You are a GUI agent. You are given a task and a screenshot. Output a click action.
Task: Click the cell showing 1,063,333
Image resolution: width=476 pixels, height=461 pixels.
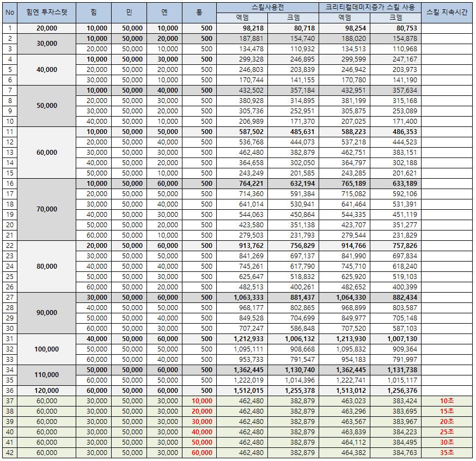(248, 297)
